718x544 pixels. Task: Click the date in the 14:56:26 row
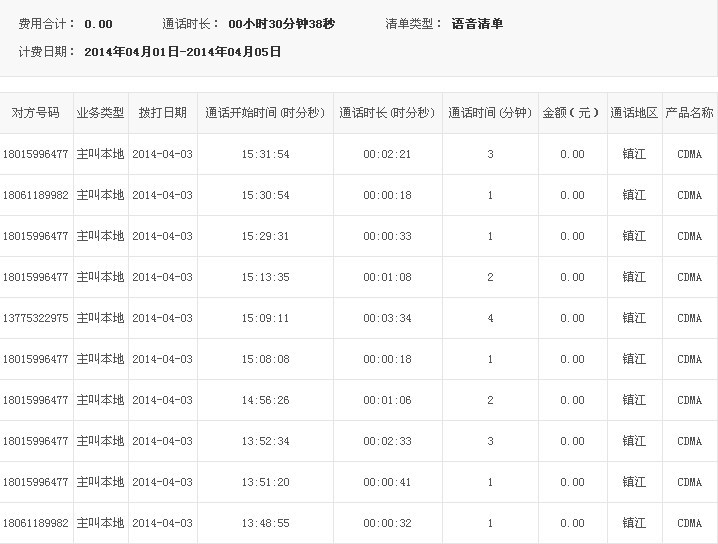(163, 400)
